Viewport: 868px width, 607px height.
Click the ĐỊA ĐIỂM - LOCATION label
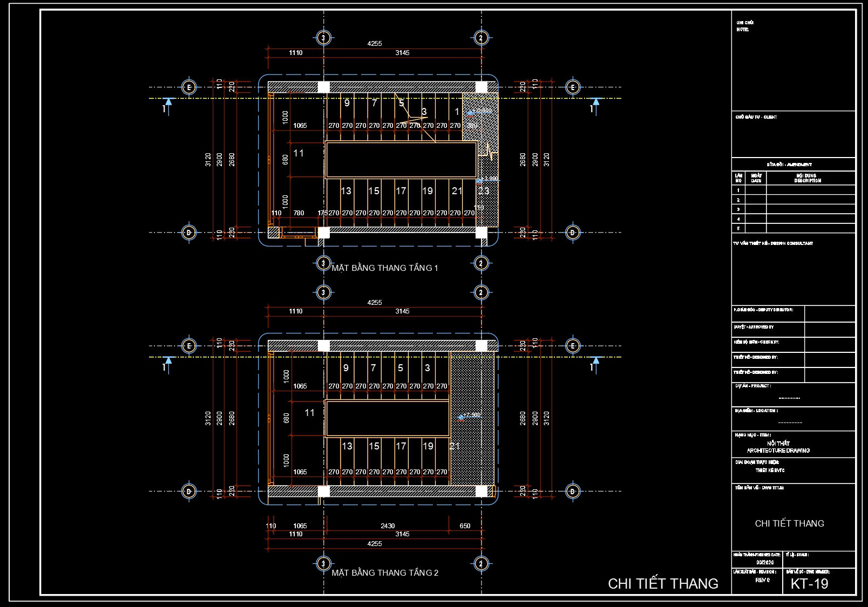[x=756, y=411]
